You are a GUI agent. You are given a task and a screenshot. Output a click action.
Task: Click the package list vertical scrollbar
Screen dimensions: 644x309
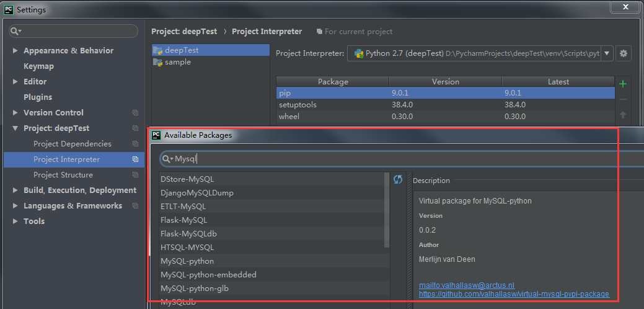coord(387,210)
